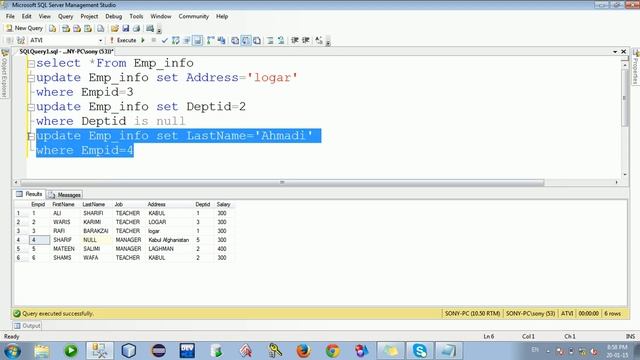The height and width of the screenshot is (360, 640).
Task: Open the Output panel tab
Action: pyautogui.click(x=27, y=326)
